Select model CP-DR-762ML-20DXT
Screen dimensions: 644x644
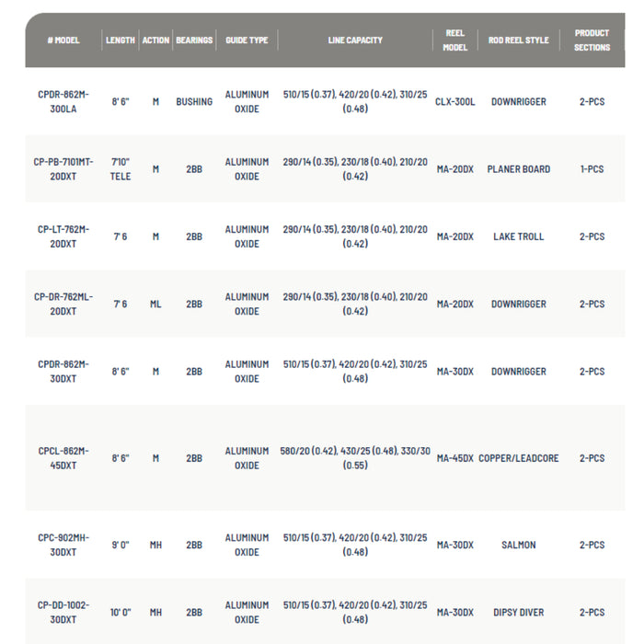[63, 304]
